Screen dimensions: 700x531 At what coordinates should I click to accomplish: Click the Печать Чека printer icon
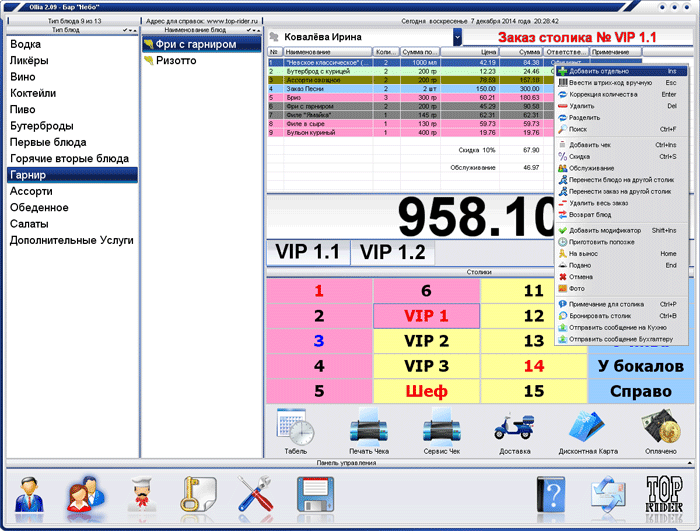pos(369,432)
